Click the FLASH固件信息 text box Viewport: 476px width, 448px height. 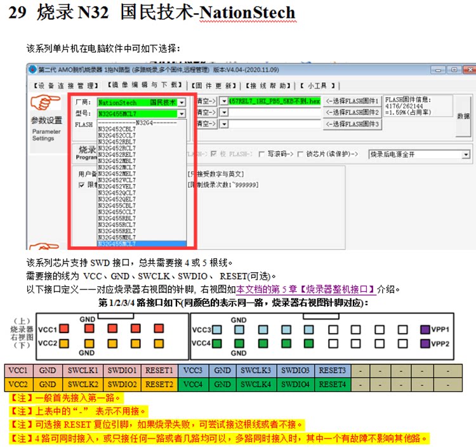click(x=418, y=105)
